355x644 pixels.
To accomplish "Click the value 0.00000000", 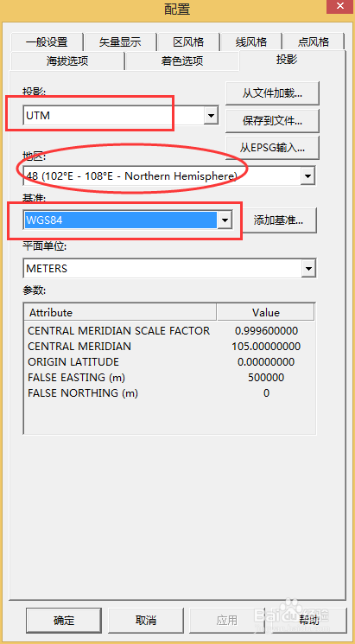I will click(x=266, y=362).
